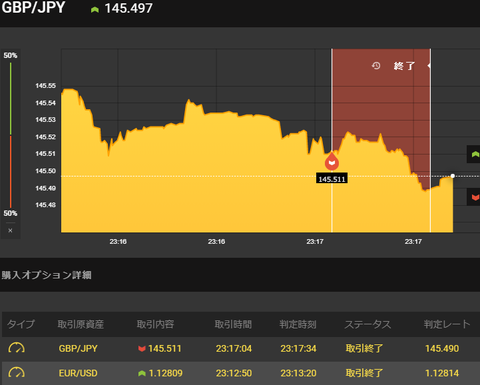Click the 1.12814 judgment rate value

point(442,373)
